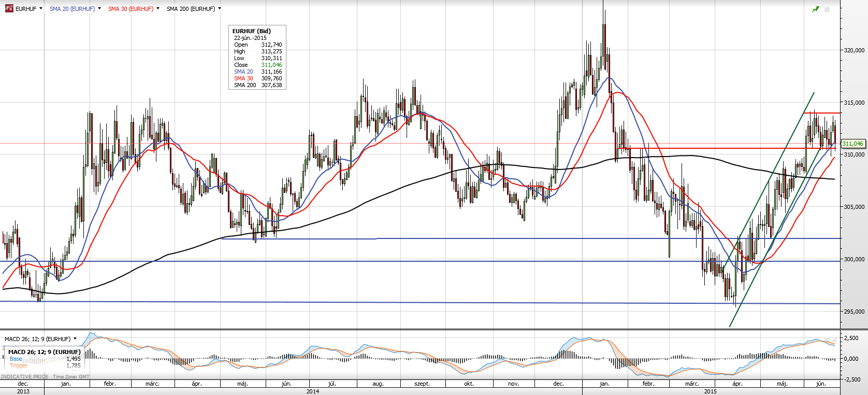
Task: Click the INDICATIVE PRICE label
Action: (25, 377)
